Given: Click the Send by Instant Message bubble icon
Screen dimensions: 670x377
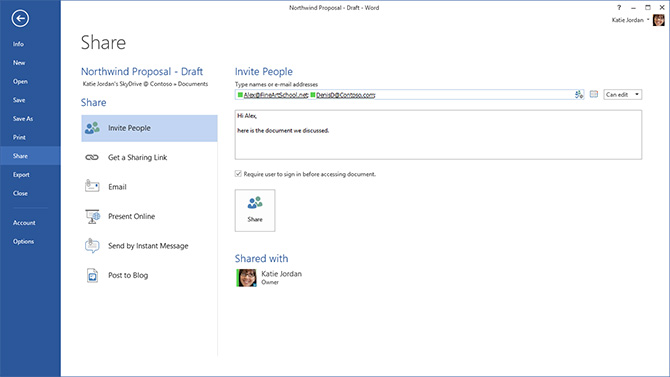Looking at the screenshot, I should pos(92,246).
